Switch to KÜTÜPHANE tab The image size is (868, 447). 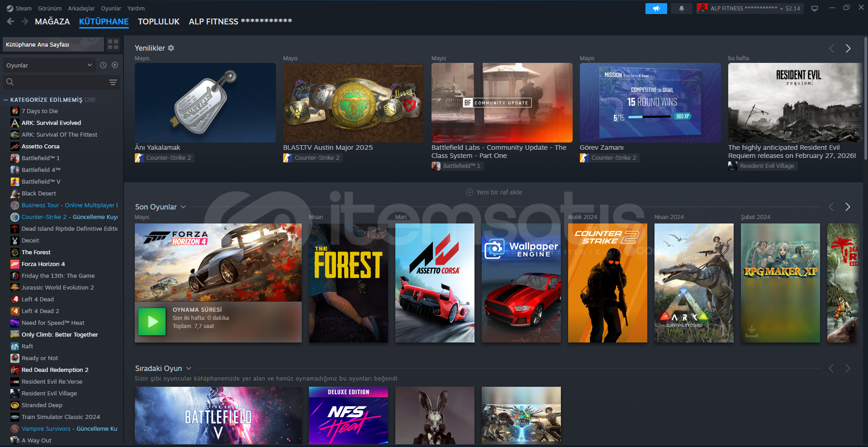pos(104,21)
